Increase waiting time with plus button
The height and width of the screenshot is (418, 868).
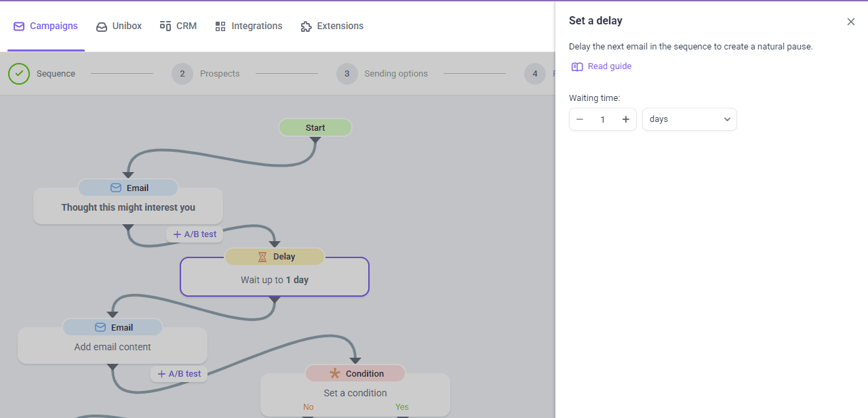(x=625, y=119)
